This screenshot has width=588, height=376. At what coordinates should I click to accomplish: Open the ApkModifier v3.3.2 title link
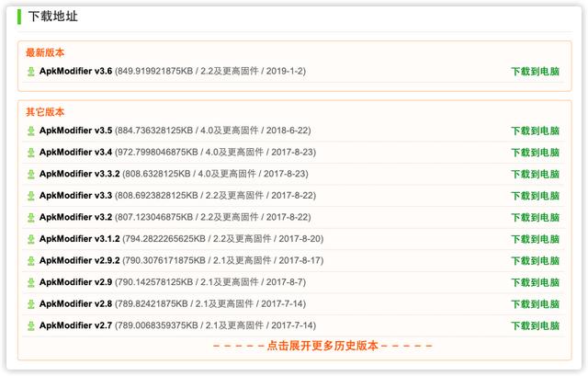[80, 174]
